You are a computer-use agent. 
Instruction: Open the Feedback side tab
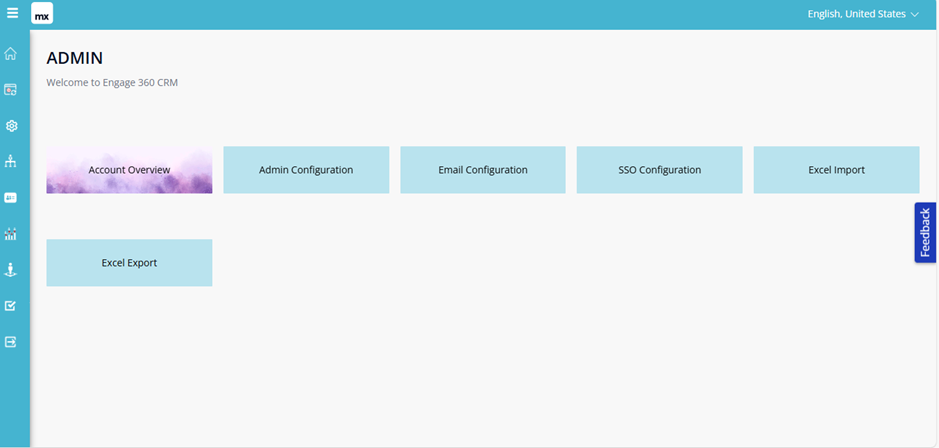click(x=925, y=233)
